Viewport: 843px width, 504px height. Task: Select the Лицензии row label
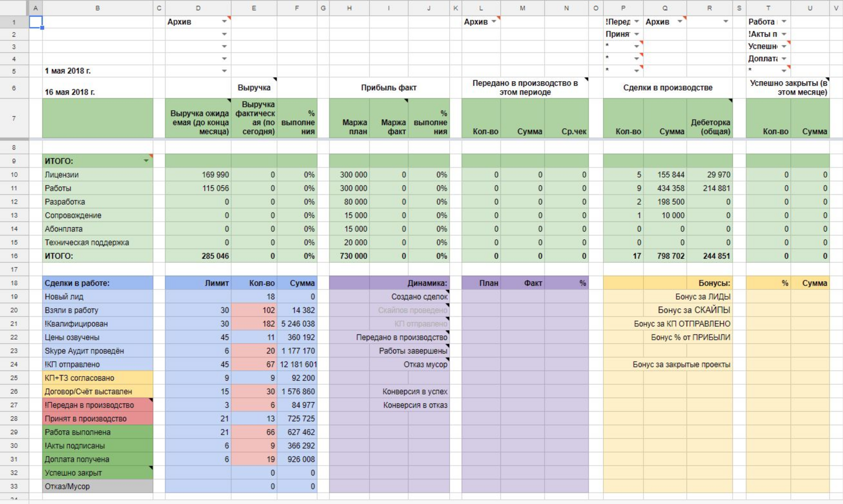point(97,175)
